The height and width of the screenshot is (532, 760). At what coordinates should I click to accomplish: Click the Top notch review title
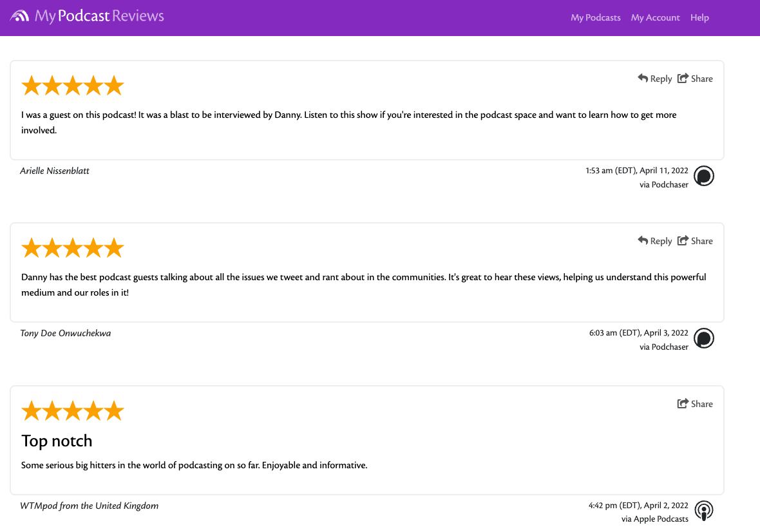[56, 441]
